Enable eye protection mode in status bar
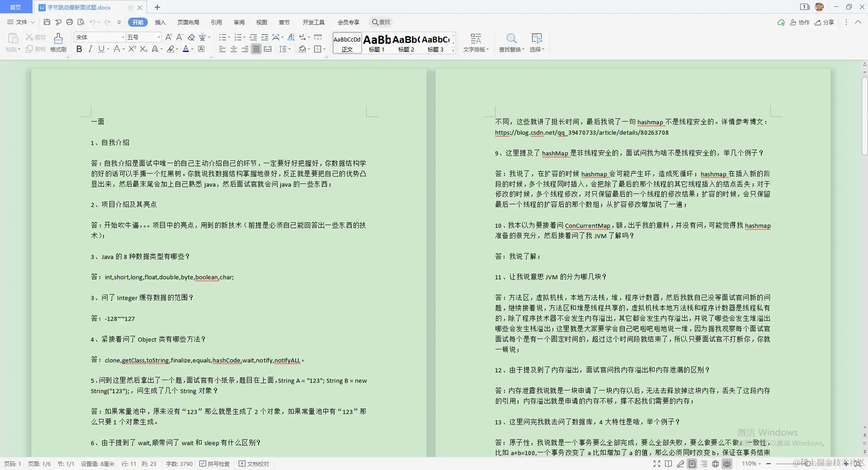 point(726,464)
